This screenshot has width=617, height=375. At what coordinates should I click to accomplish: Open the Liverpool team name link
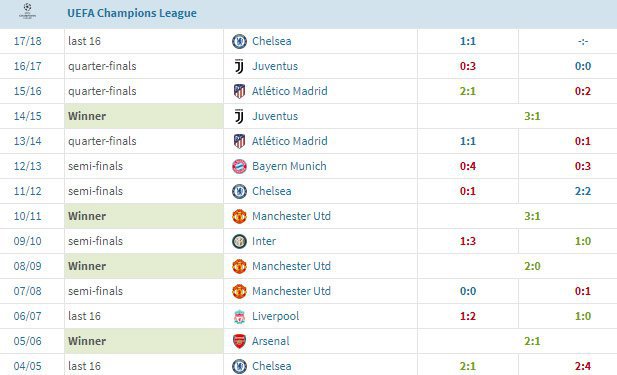pos(275,316)
